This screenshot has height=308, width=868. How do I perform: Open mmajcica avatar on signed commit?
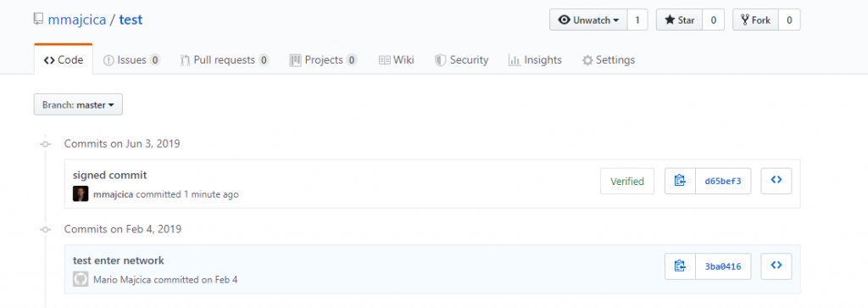pyautogui.click(x=81, y=194)
